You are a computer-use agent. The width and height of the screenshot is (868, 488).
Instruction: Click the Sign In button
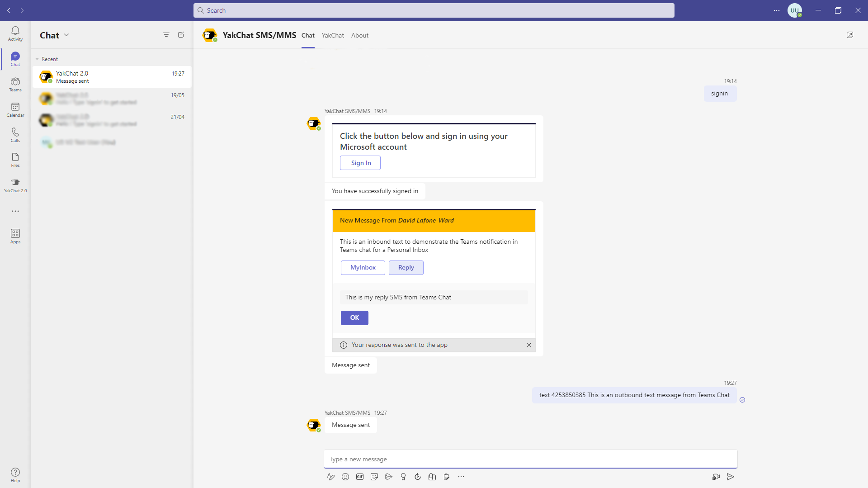(360, 163)
